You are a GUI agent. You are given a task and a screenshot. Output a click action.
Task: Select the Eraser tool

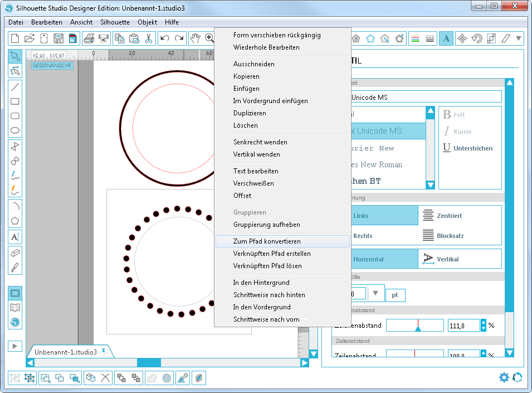point(16,253)
